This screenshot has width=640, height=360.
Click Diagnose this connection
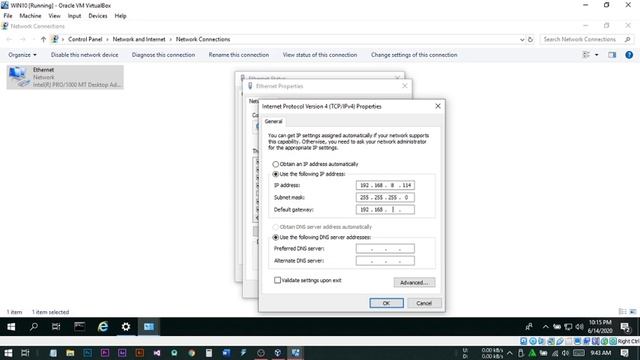coord(163,55)
